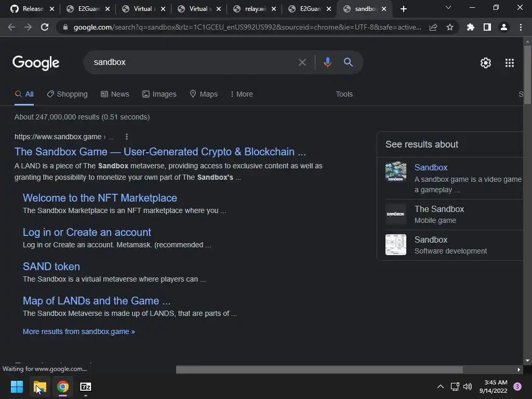Screen dimensions: 532x399
Task: Open a new Chrome tab
Action: pos(403,9)
